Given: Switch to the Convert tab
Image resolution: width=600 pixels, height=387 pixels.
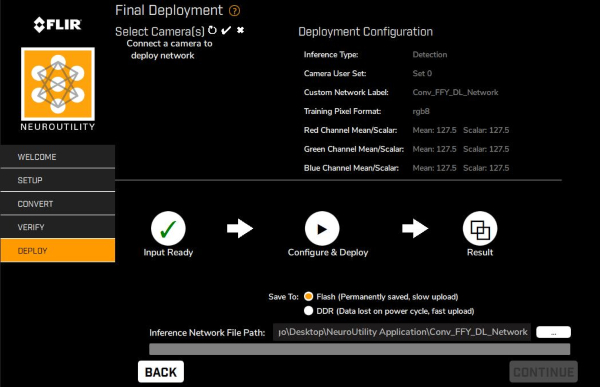Looking at the screenshot, I should pyautogui.click(x=58, y=204).
